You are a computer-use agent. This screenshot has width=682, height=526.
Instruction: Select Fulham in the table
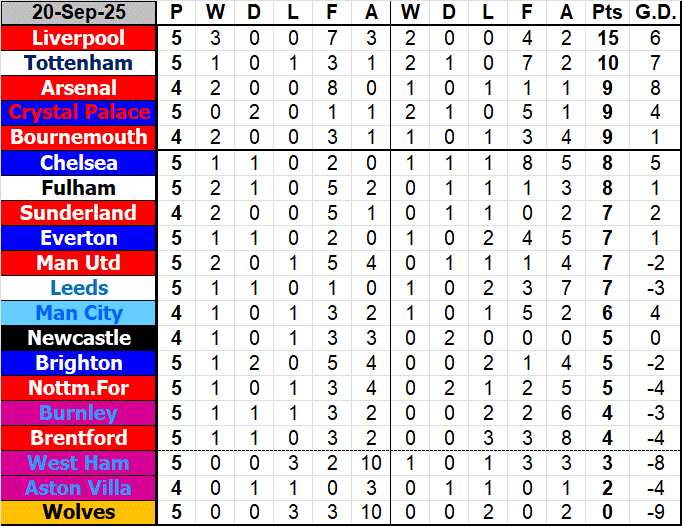[79, 188]
